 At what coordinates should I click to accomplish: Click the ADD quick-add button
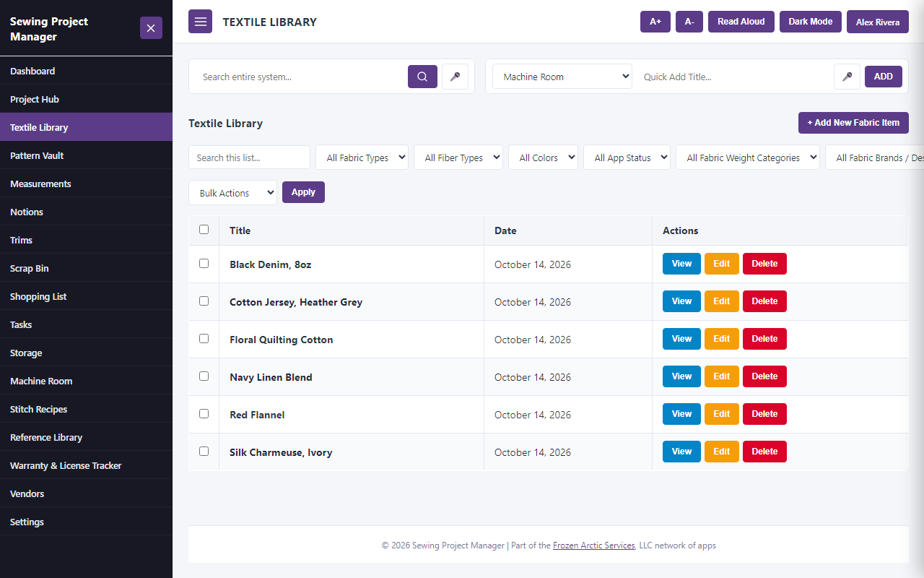point(884,77)
